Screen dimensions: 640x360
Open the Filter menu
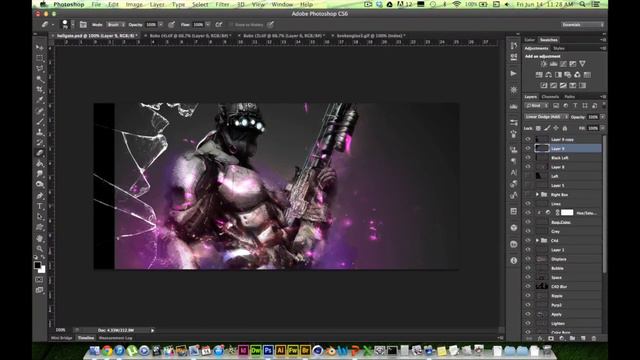point(222,4)
